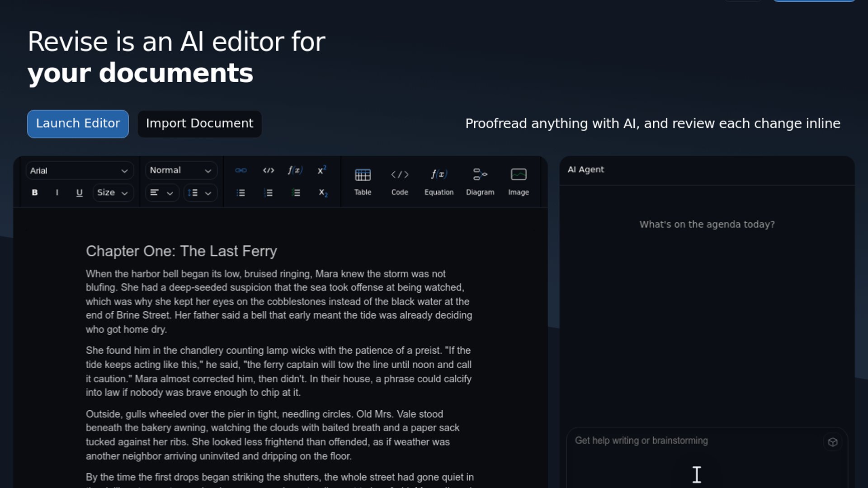Open the font Size dropdown
868x488 pixels.
coord(113,192)
